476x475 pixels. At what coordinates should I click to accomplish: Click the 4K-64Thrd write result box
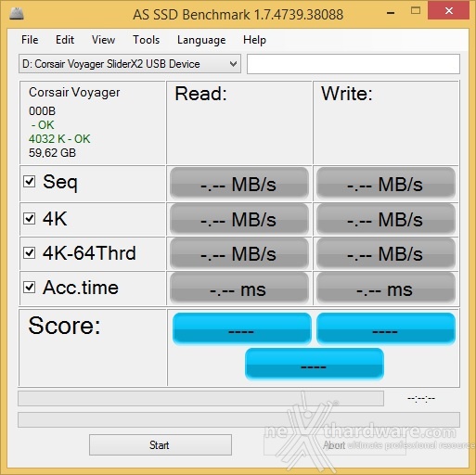(386, 253)
